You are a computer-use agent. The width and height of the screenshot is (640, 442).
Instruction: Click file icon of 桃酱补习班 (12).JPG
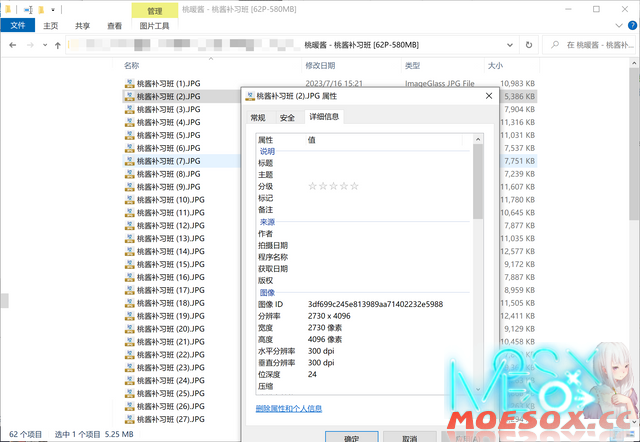129,225
